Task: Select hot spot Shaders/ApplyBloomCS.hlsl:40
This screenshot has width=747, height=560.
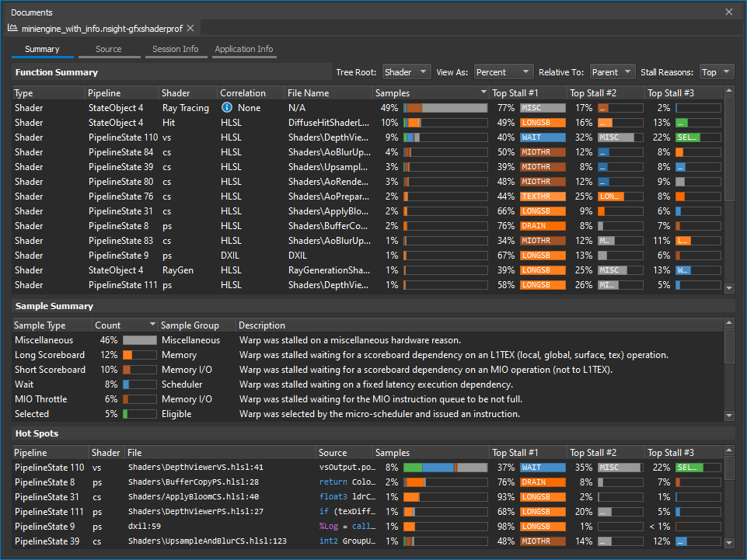Action: (194, 497)
